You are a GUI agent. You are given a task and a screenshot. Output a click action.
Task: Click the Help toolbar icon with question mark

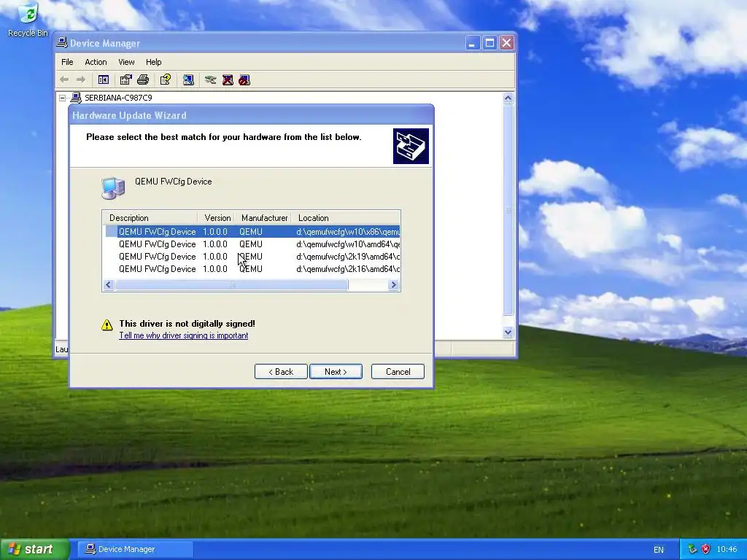click(166, 80)
